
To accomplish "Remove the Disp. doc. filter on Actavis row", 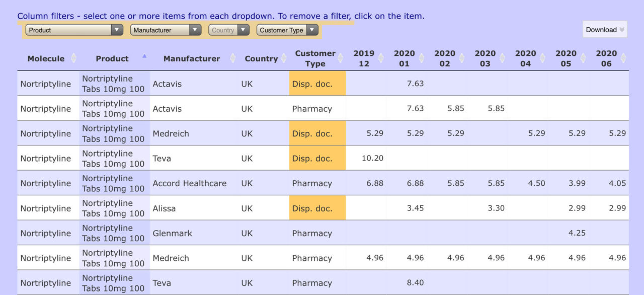I will [317, 84].
